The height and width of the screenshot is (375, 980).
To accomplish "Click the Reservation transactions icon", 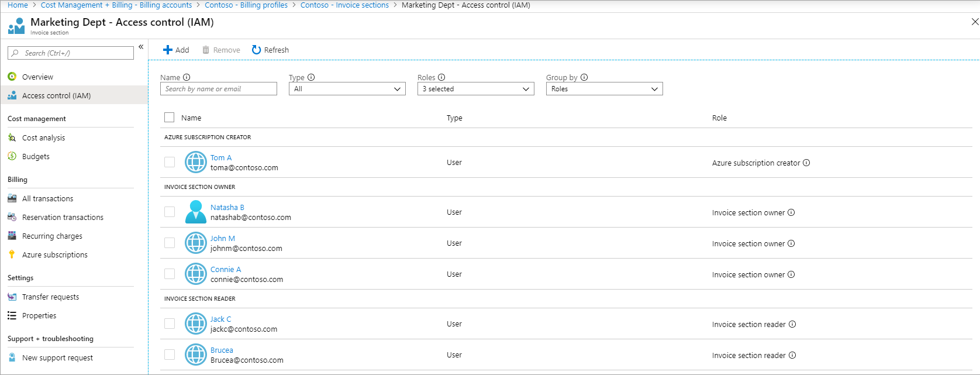I will [x=12, y=217].
